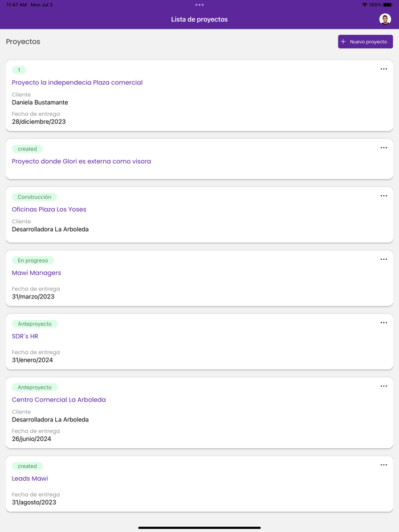Open Oficinas Plaza Los Yoses project

49,210
